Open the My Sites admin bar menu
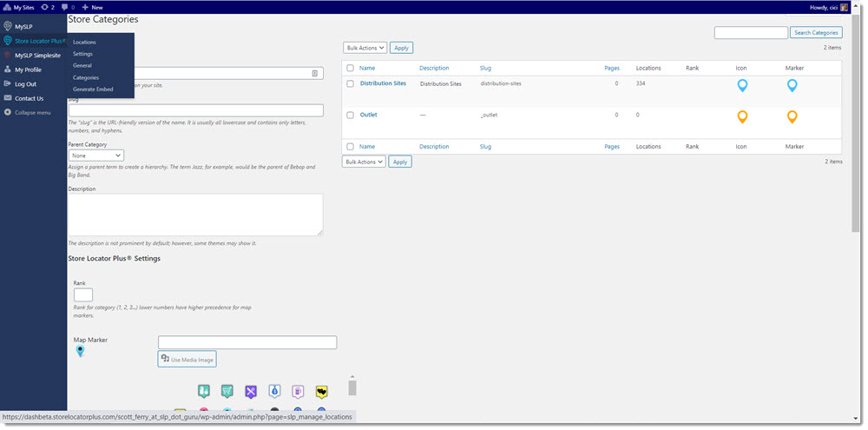The width and height of the screenshot is (868, 430). click(19, 7)
